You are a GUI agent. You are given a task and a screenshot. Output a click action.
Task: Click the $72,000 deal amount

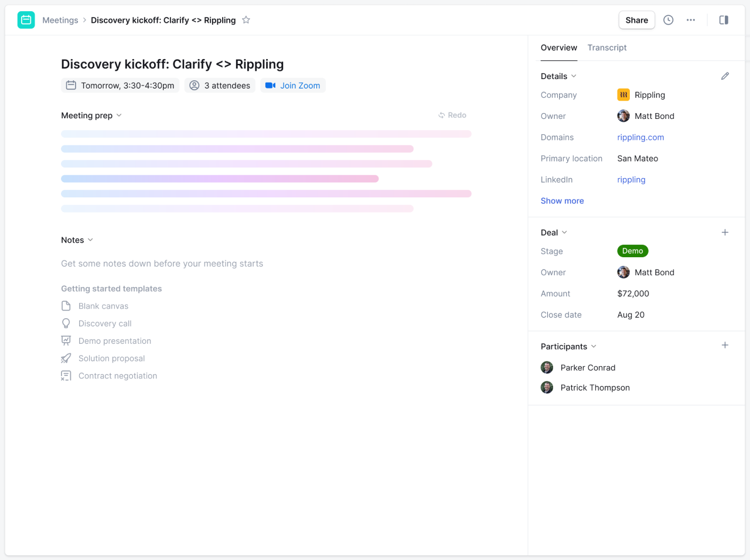click(633, 293)
